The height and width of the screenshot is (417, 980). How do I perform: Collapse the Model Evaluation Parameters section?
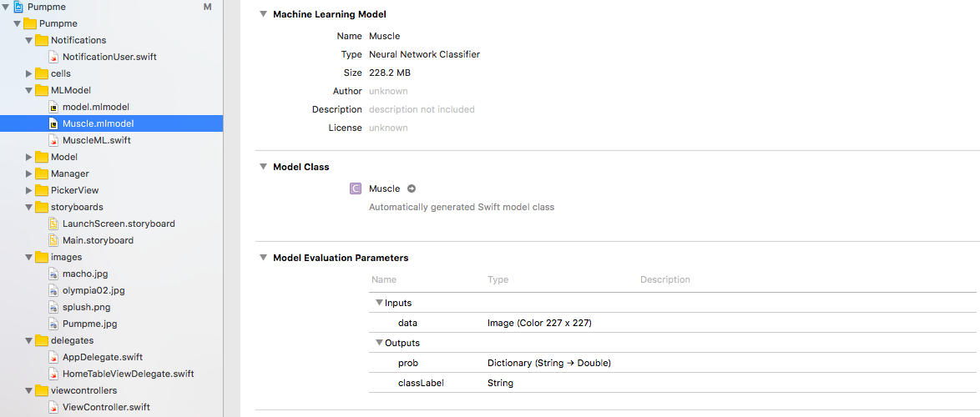[x=263, y=258]
